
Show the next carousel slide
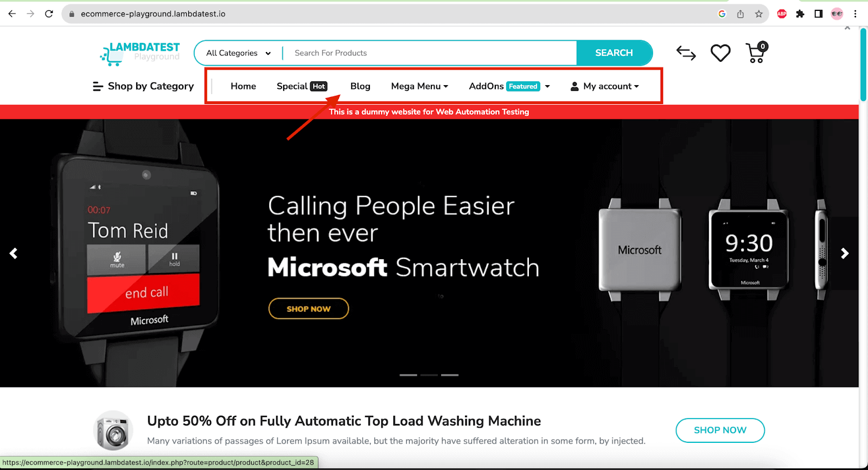[845, 253]
